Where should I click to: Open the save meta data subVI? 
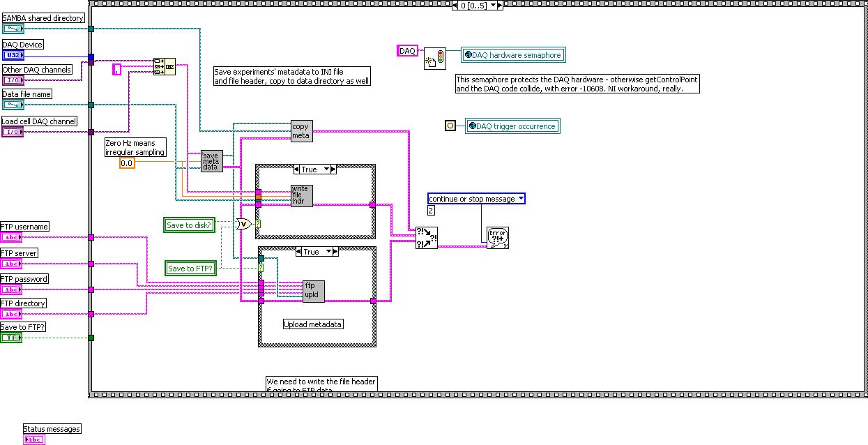[x=211, y=162]
